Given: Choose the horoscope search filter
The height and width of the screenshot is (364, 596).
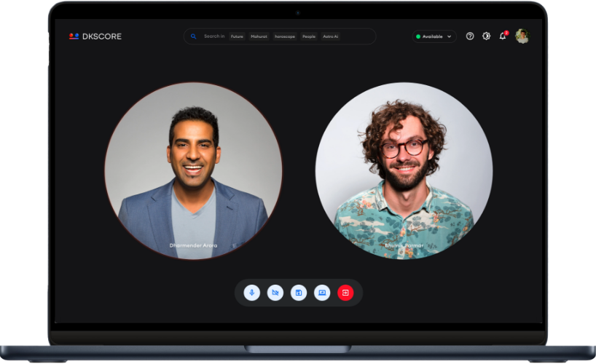Looking at the screenshot, I should point(285,36).
